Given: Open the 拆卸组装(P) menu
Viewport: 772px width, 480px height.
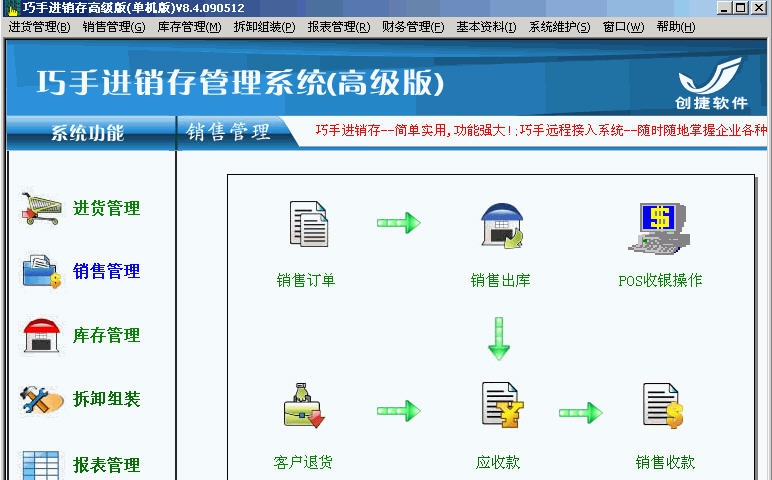Looking at the screenshot, I should coord(264,27).
